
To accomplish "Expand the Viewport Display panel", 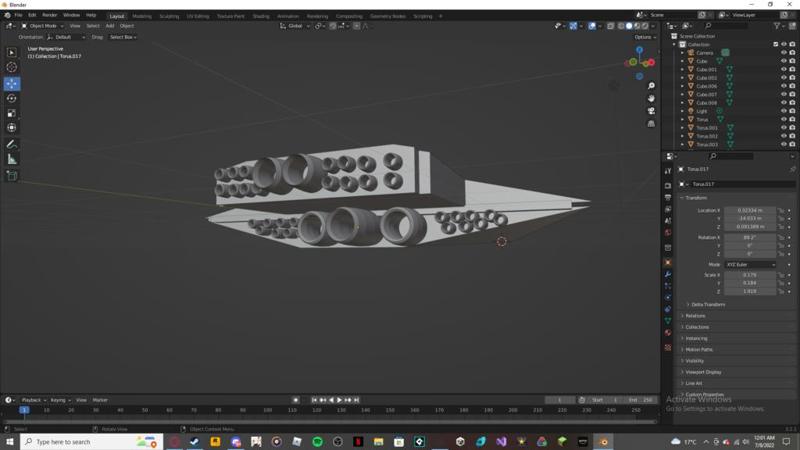I will (701, 372).
